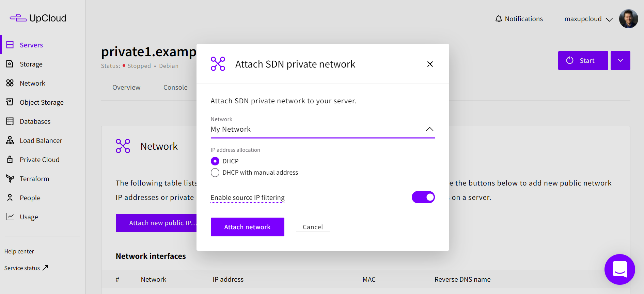Click the Terraform icon in the sidebar
This screenshot has height=294, width=644.
10,178
